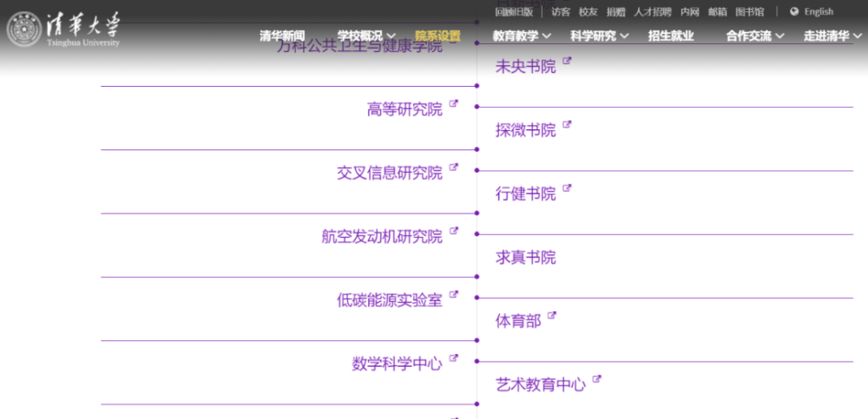Click the Tsinghua University logo

[63, 29]
